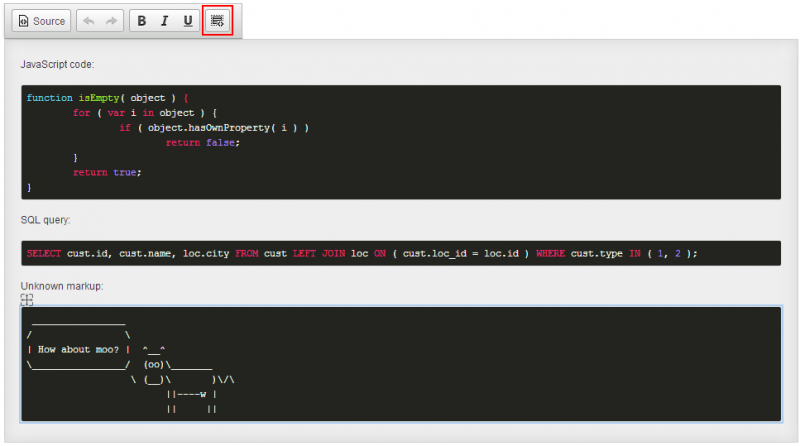The image size is (800, 446).
Task: Select the ASCII cow code snippet
Action: pos(400,364)
